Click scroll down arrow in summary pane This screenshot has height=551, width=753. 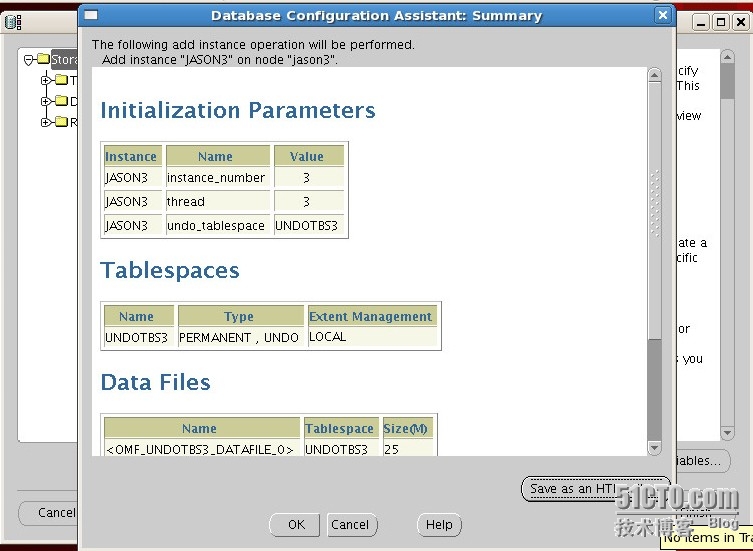(x=654, y=448)
